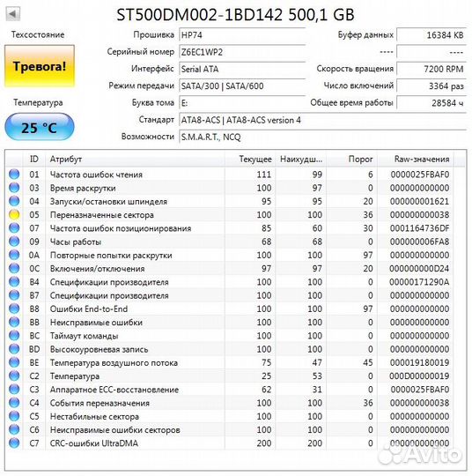The image size is (472, 476).
Task: Select the Нестабильные сектора attribute text
Action: coord(94,416)
